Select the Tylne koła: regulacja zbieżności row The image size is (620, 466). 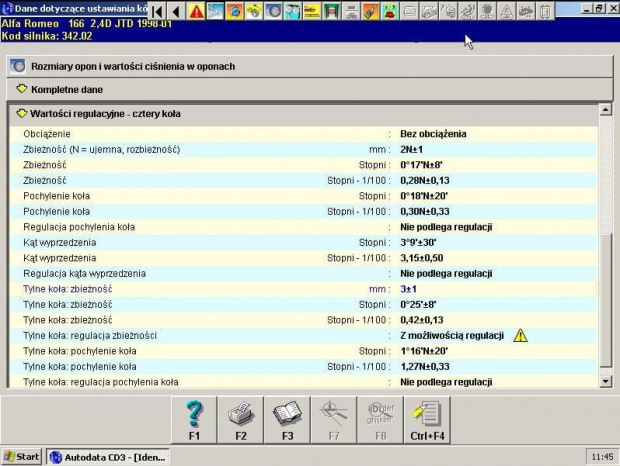point(303,336)
